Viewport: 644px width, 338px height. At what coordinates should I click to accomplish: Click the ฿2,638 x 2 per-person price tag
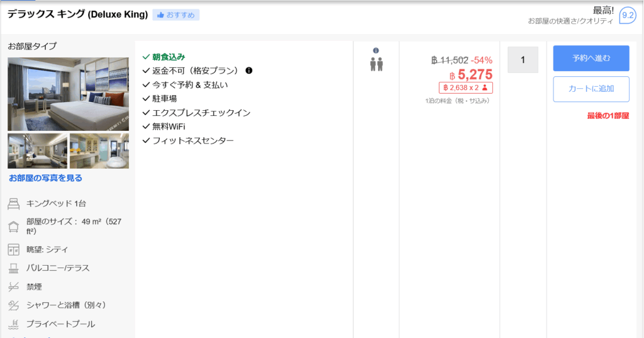coord(465,87)
